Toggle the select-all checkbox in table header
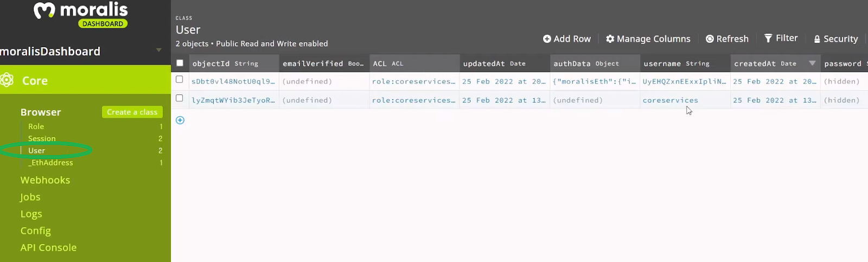The height and width of the screenshot is (262, 868). point(180,63)
